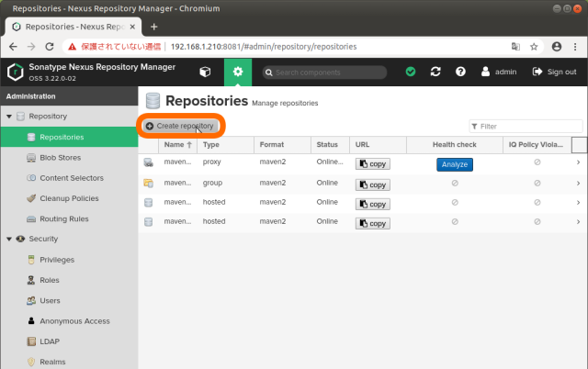Click the translate icon in the address bar
Image resolution: width=588 pixels, height=369 pixels.
[515, 46]
